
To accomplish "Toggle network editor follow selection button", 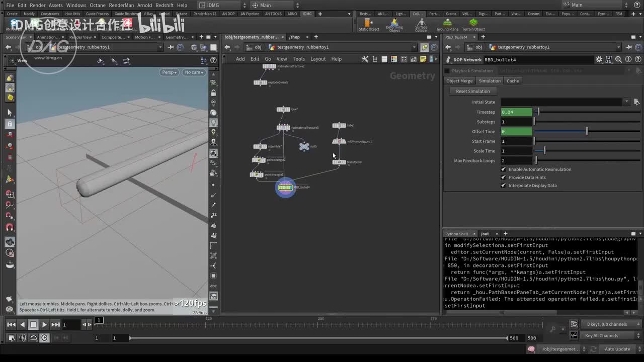I will (424, 47).
